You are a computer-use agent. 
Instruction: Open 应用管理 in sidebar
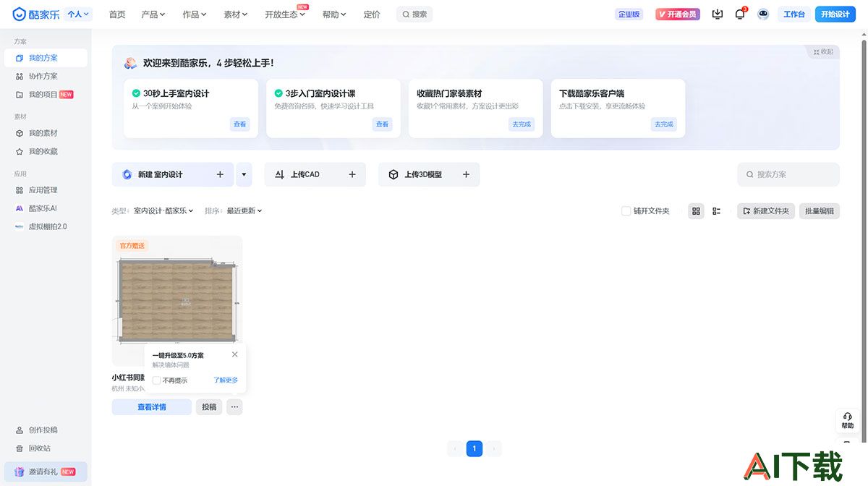46,190
